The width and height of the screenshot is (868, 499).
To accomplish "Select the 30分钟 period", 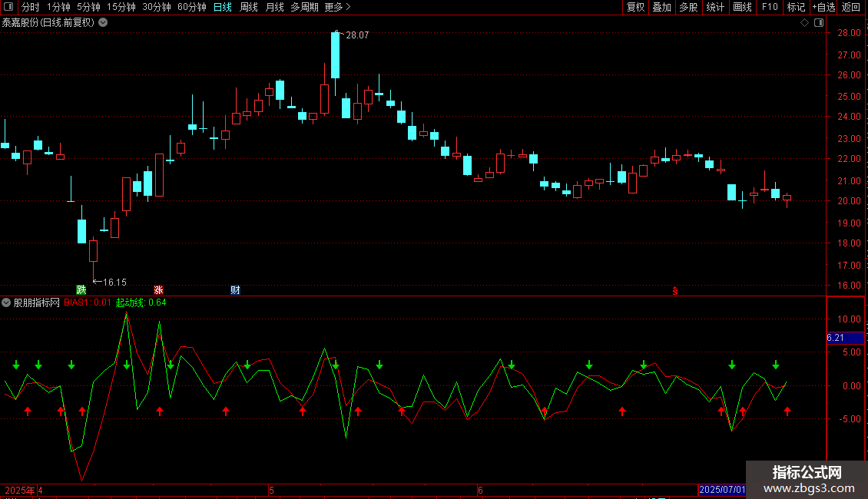I will [x=157, y=7].
